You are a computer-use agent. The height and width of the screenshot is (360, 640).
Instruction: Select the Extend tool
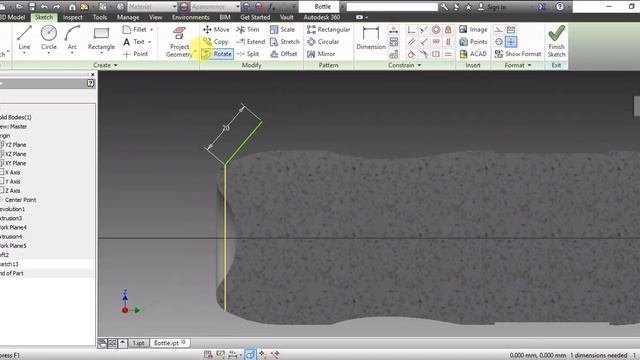pos(251,42)
